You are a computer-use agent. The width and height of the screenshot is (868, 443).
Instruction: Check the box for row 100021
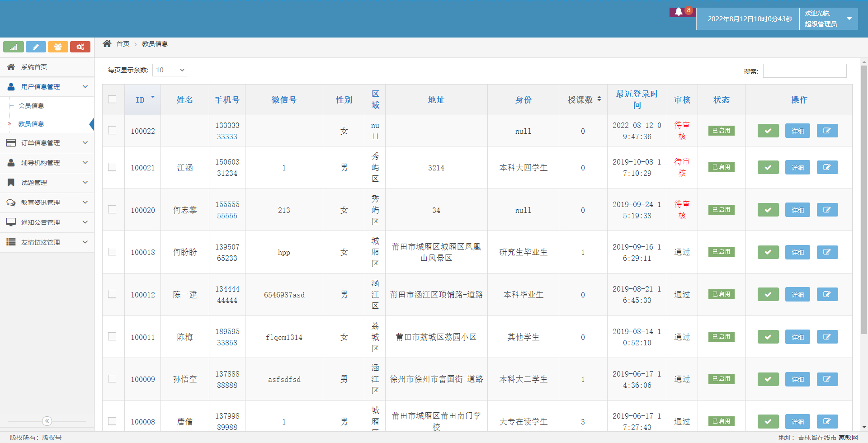[x=112, y=167]
